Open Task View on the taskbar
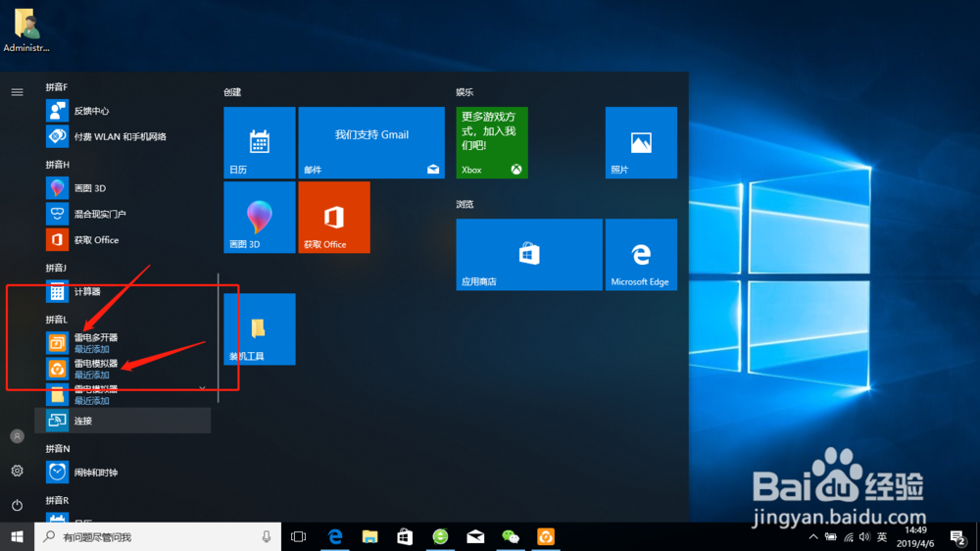Viewport: 980px width, 551px height. pyautogui.click(x=299, y=536)
